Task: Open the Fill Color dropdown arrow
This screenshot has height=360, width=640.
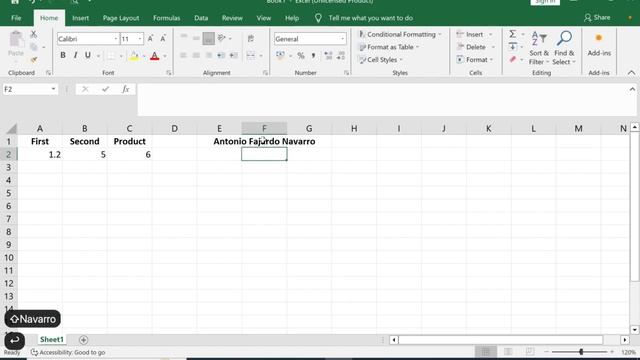Action: tap(144, 56)
